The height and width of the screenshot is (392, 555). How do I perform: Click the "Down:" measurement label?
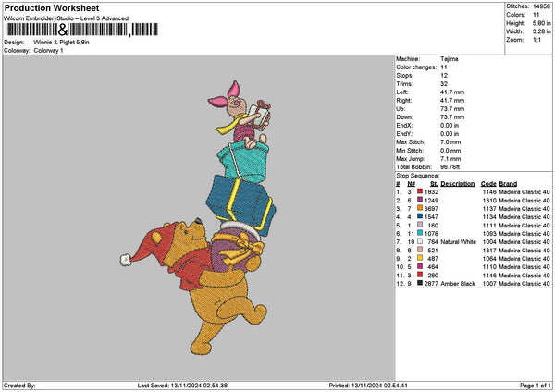pyautogui.click(x=404, y=117)
